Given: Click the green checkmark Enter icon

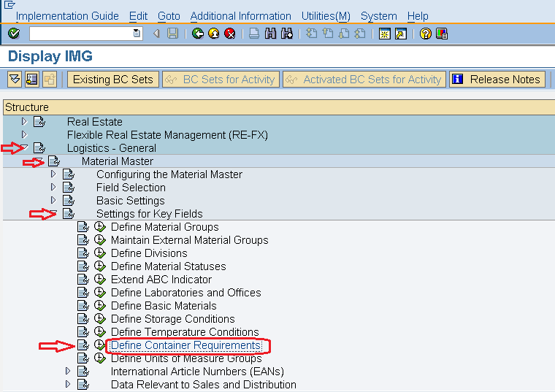Looking at the screenshot, I should tap(14, 34).
